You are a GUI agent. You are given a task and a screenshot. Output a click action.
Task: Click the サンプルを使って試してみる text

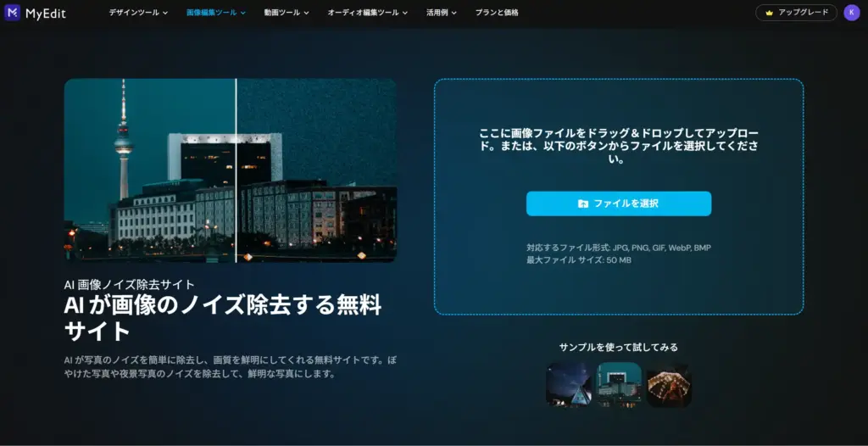618,348
